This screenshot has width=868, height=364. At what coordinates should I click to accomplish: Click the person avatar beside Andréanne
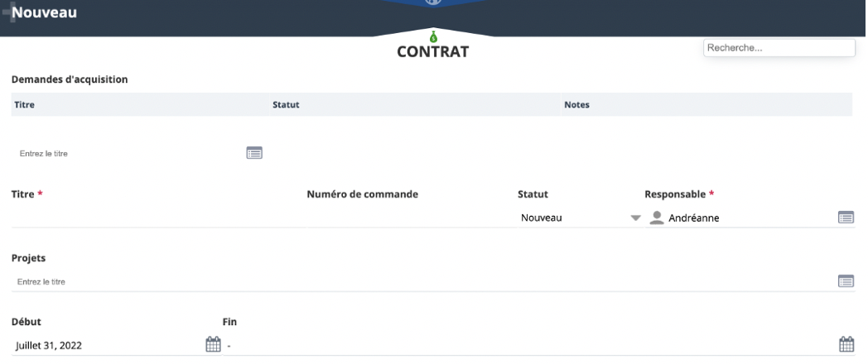[x=657, y=218]
